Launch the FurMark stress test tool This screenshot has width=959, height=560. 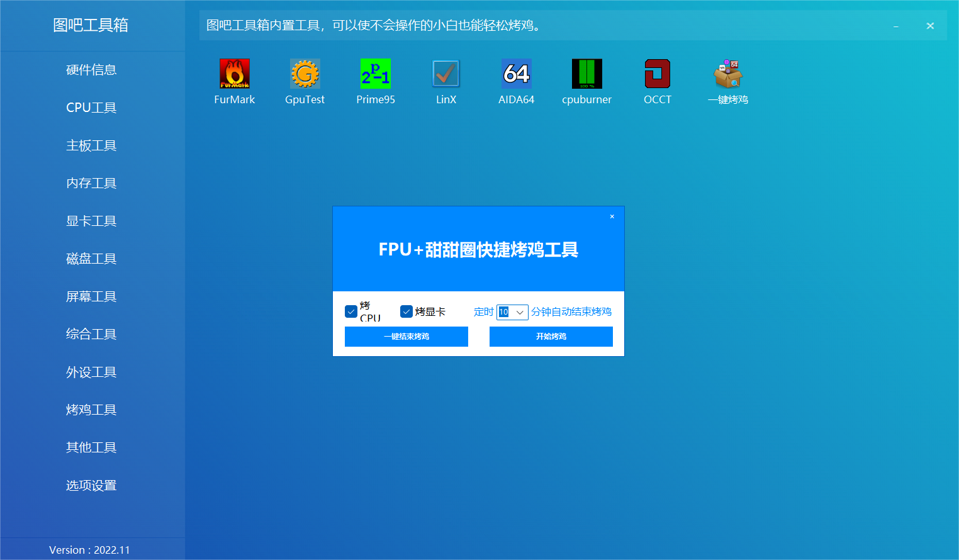(234, 74)
